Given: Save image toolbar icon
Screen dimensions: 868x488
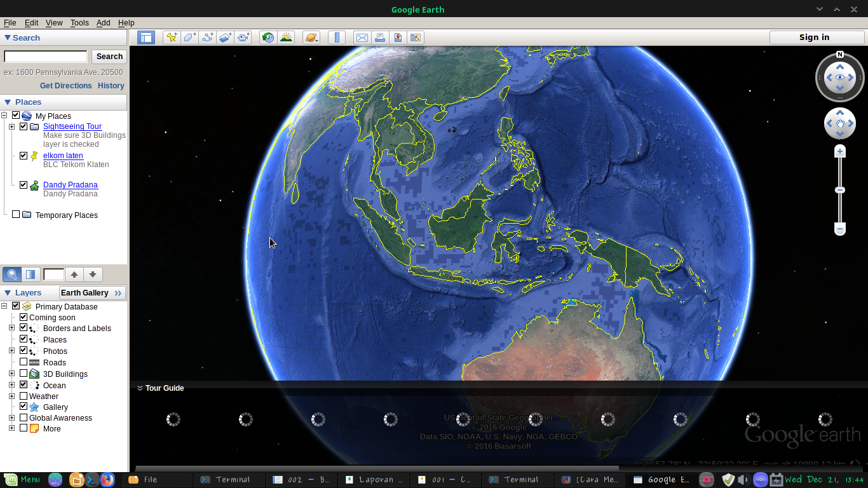Looking at the screenshot, I should pyautogui.click(x=398, y=37).
